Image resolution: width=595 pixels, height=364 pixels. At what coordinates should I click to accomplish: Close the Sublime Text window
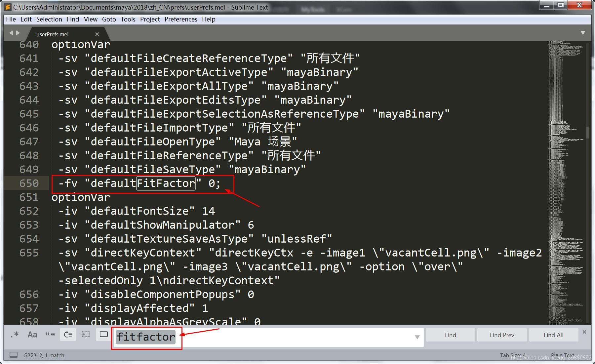579,5
